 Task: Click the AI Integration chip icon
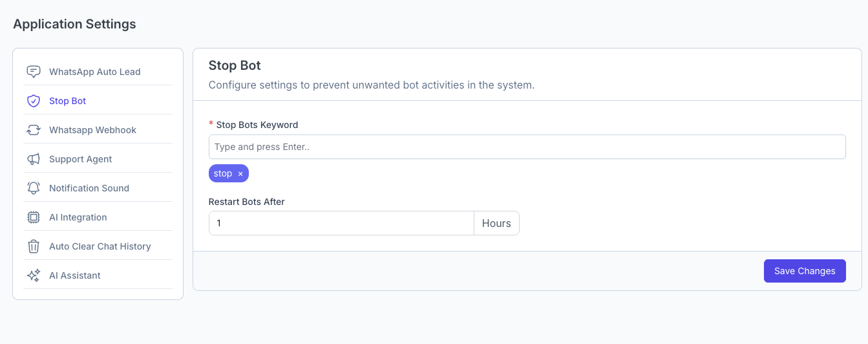34,217
